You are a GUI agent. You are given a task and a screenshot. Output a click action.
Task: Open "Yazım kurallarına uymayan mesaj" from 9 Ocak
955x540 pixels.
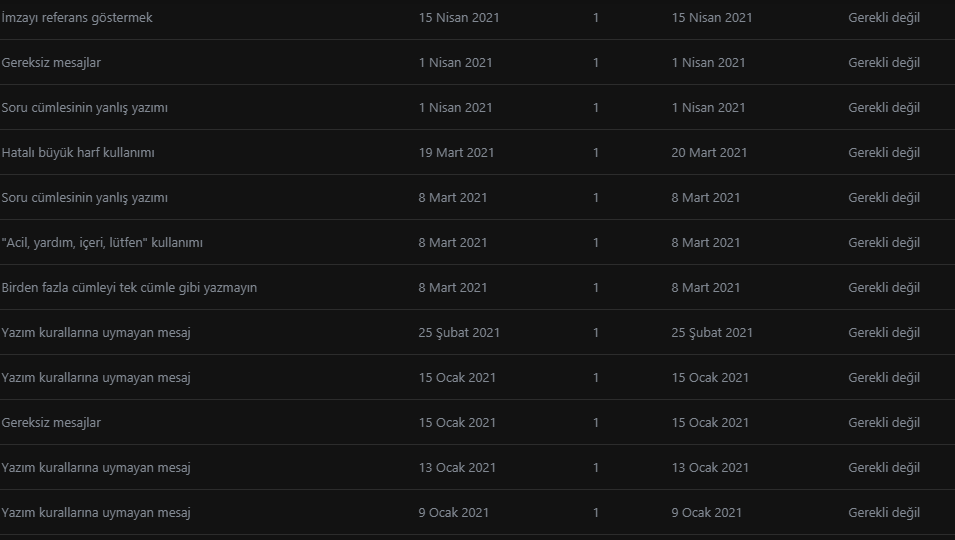tap(96, 513)
